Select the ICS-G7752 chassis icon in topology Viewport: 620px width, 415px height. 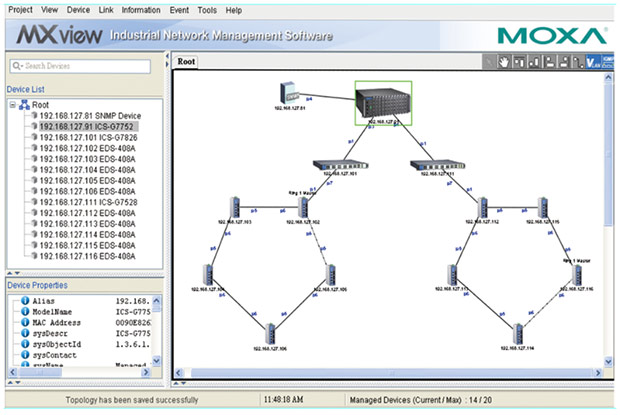(x=377, y=102)
